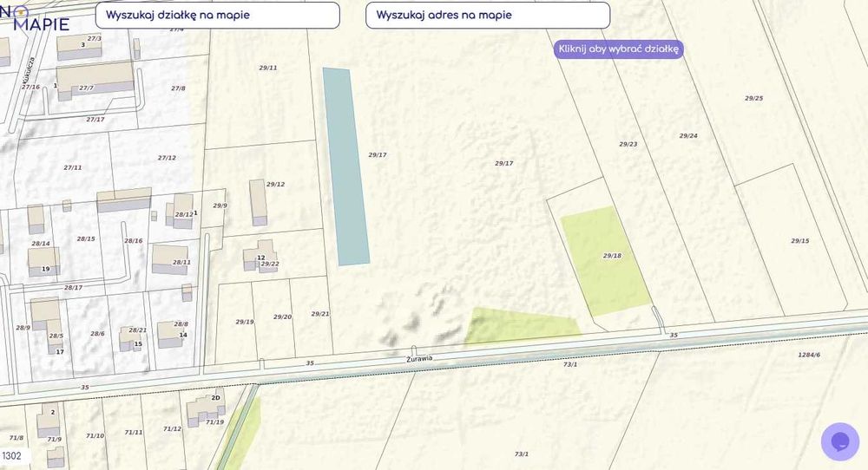868x470 pixels.
Task: Click building number 15
Action: pos(138,344)
